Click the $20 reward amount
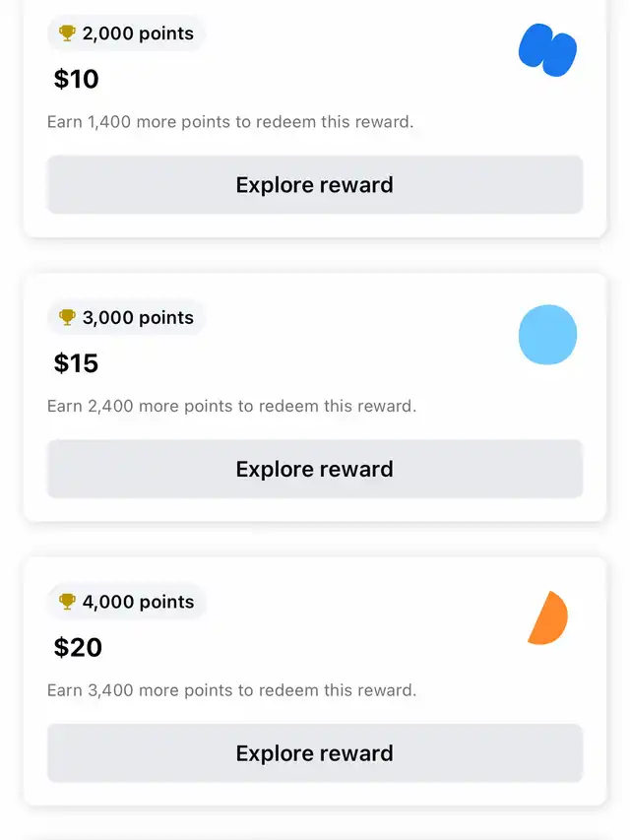630x840 pixels. point(78,647)
